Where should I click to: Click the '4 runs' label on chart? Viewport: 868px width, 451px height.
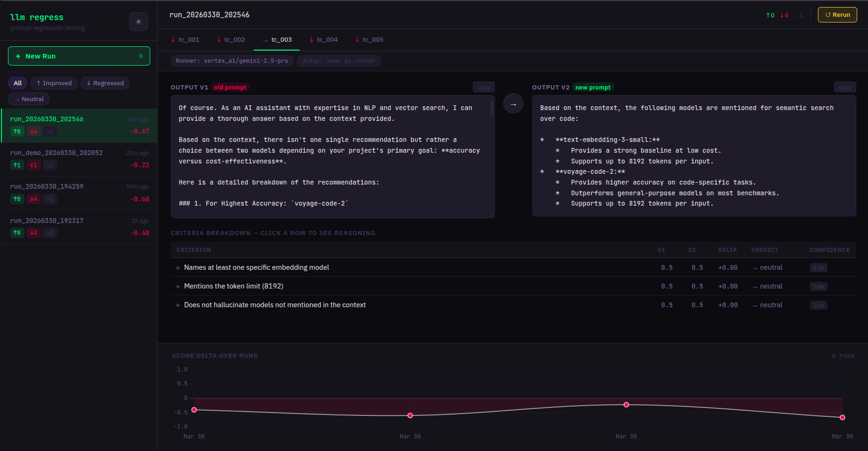pos(843,356)
